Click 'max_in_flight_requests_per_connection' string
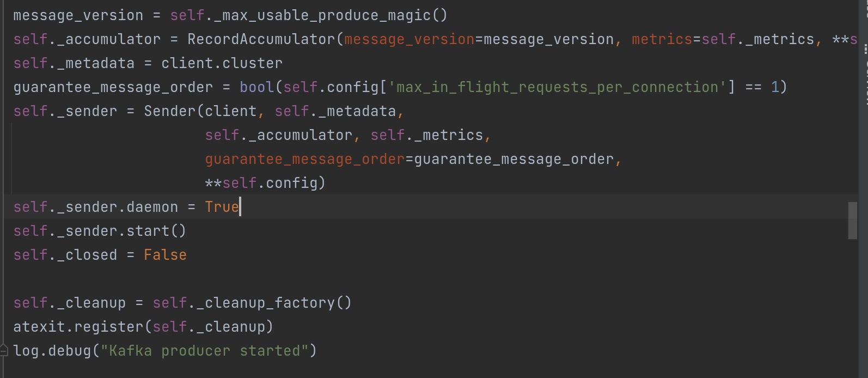Viewport: 868px width, 378px height. click(x=557, y=87)
